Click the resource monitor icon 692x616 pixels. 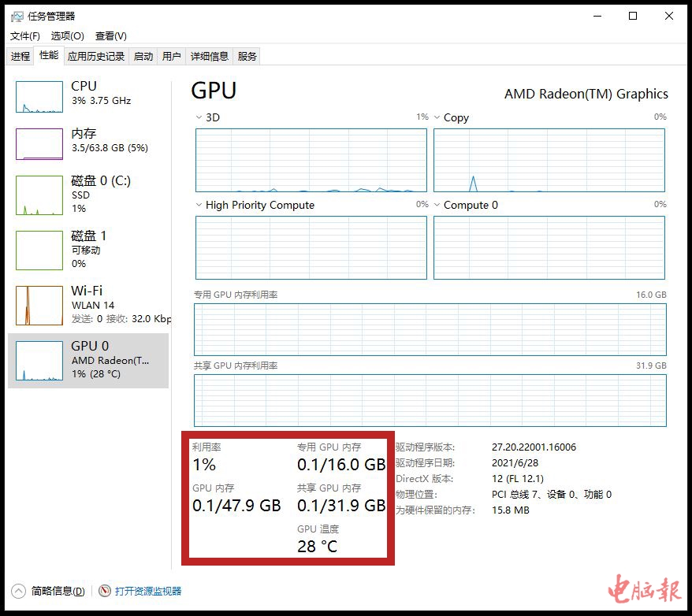[x=105, y=591]
